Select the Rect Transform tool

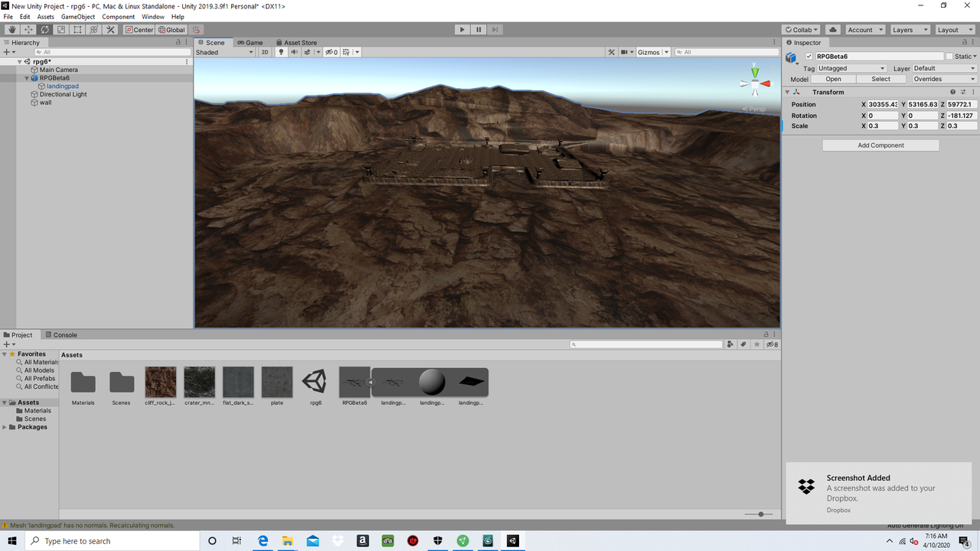77,29
